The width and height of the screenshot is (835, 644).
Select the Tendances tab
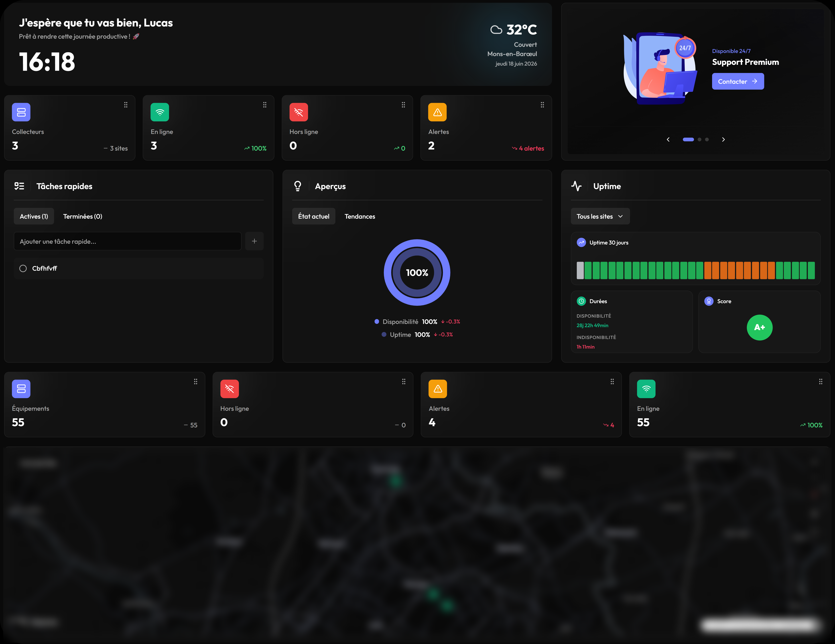pyautogui.click(x=360, y=216)
